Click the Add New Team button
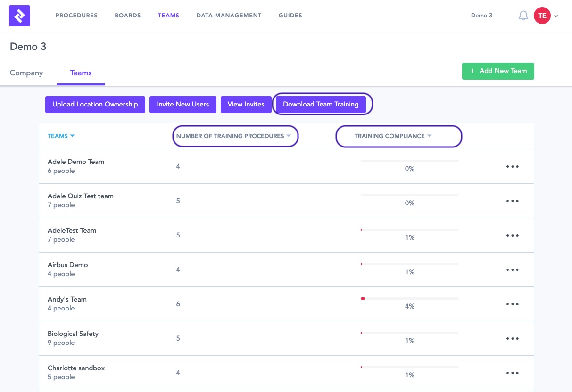572x392 pixels. click(x=498, y=71)
